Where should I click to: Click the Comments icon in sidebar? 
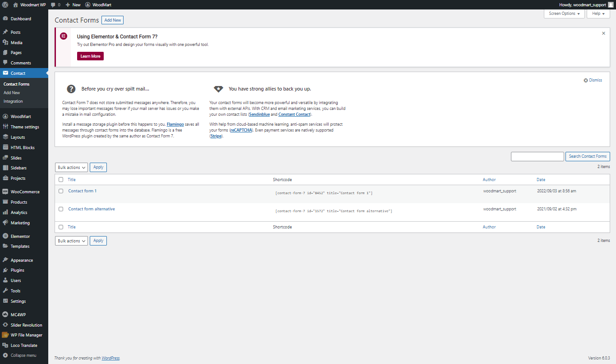click(5, 63)
